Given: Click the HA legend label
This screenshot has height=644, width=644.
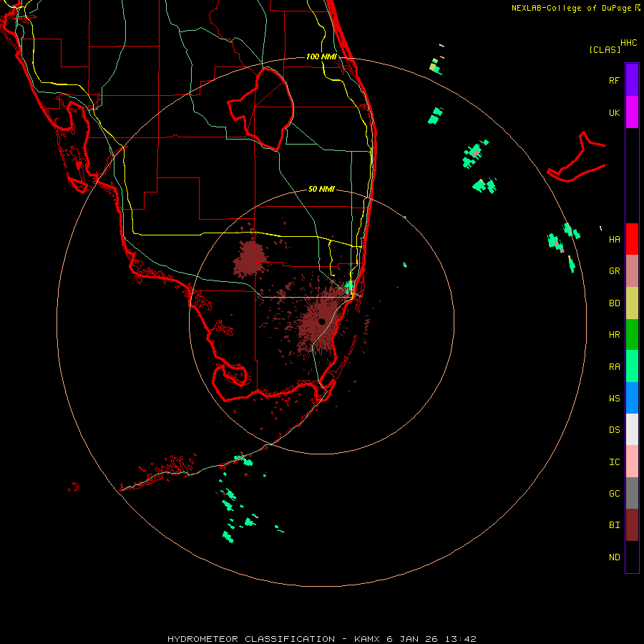Looking at the screenshot, I should pyautogui.click(x=614, y=239).
